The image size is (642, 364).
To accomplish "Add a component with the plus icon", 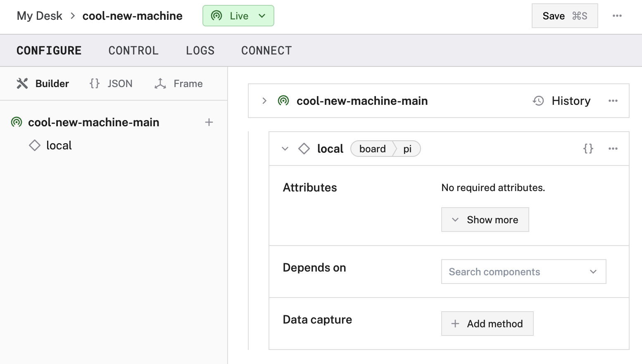I will click(x=209, y=122).
